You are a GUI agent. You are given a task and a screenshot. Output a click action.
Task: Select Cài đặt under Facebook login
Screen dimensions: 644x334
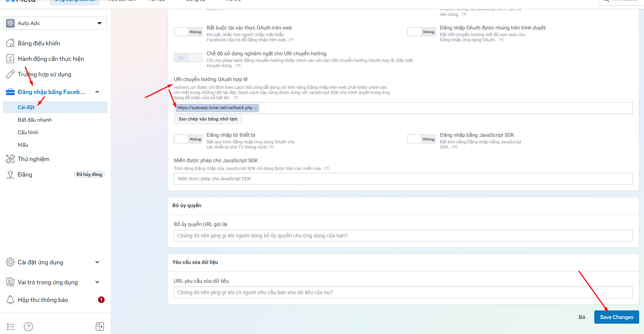(x=55, y=107)
